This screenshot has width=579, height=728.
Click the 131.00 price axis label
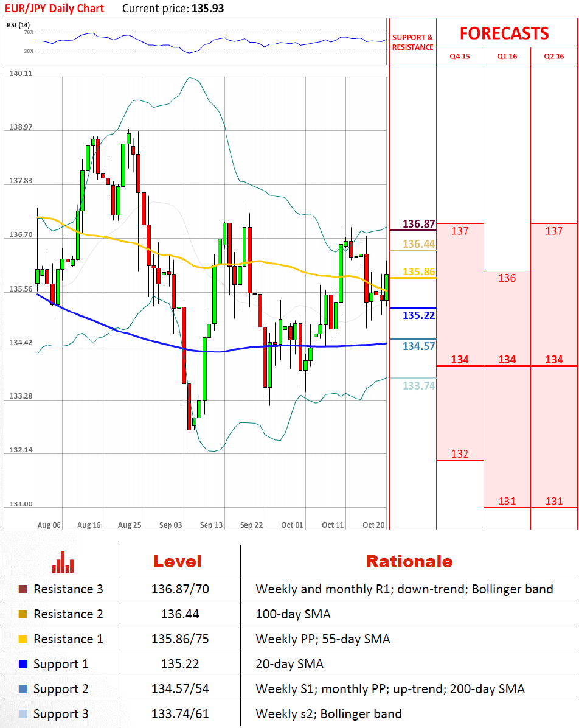click(x=21, y=504)
